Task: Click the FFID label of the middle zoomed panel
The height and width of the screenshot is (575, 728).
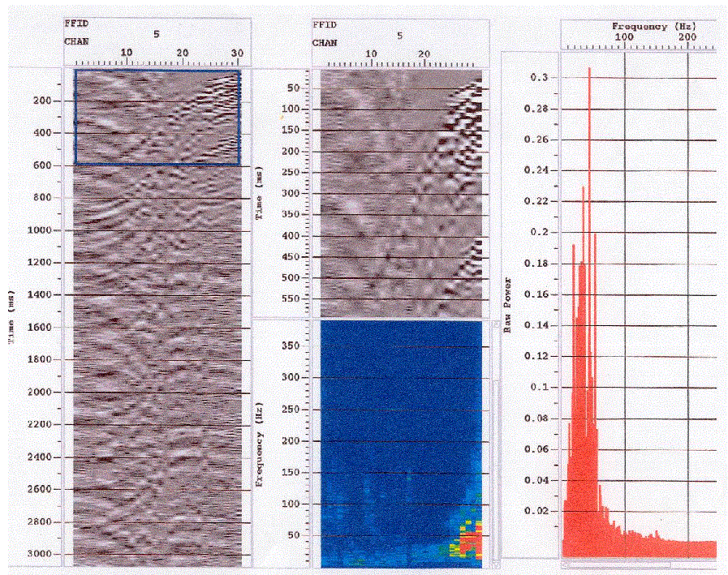Action: point(324,24)
